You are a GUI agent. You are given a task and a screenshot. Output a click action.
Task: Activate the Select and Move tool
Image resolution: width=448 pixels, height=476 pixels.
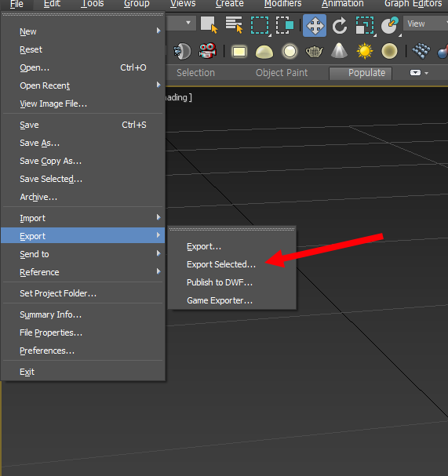[315, 26]
